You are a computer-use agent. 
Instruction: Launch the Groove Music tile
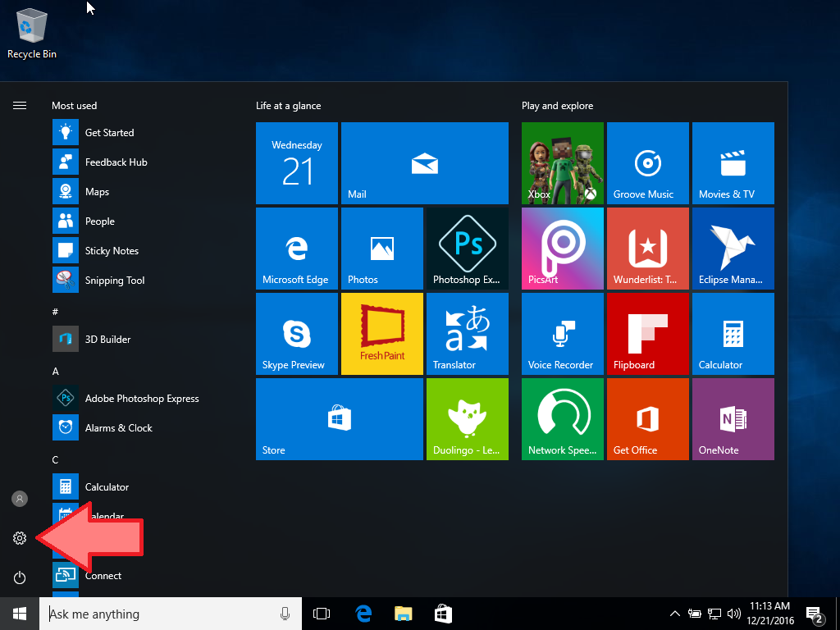pos(648,163)
